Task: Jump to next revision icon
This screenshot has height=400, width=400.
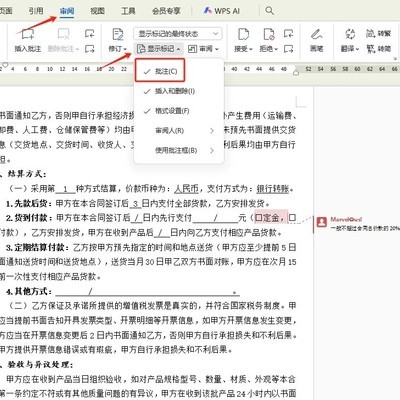Action: pyautogui.click(x=289, y=49)
